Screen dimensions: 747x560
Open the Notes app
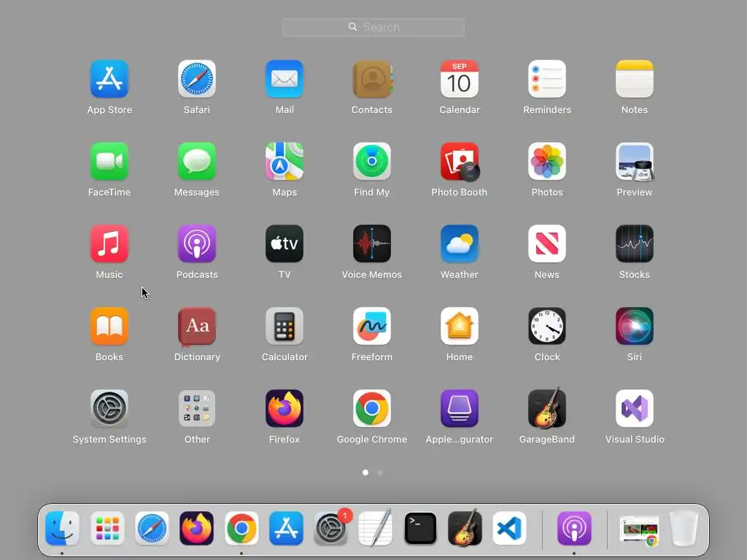pos(635,79)
